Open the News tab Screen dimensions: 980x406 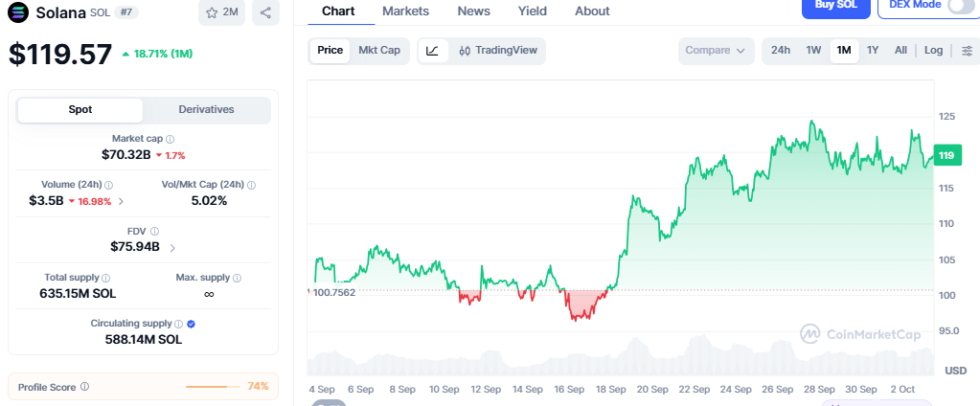click(474, 11)
